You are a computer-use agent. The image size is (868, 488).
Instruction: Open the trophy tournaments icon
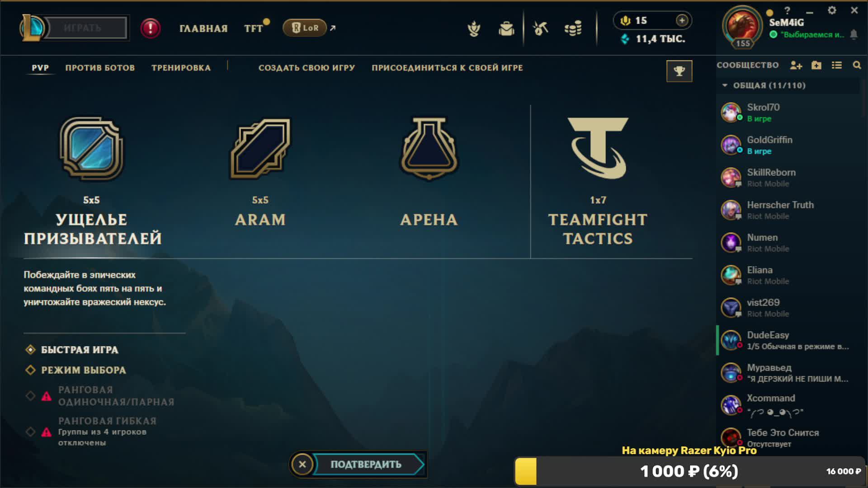pos(679,71)
